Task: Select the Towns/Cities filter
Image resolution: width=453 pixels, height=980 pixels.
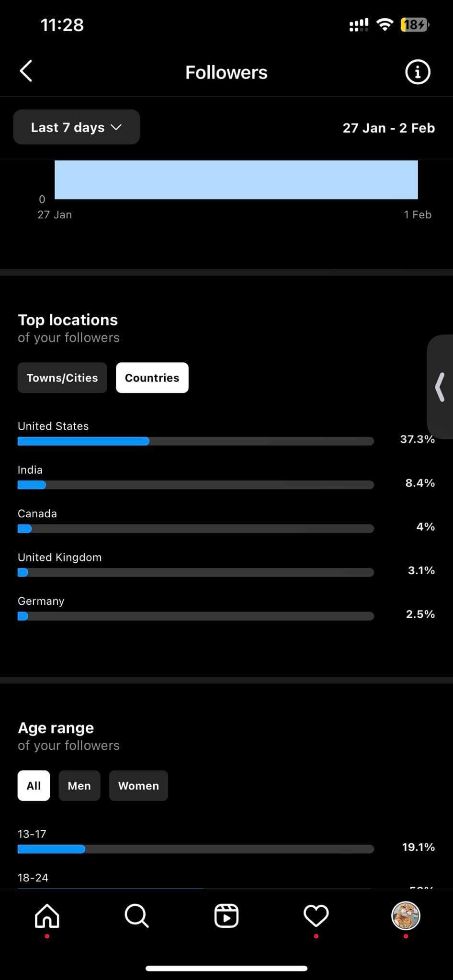Action: (x=62, y=378)
